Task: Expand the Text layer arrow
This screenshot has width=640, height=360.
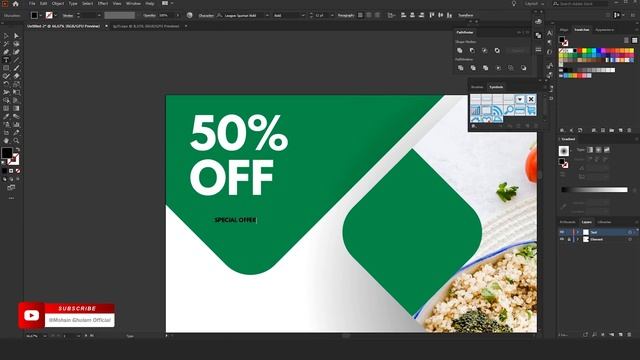Action: [x=578, y=232]
